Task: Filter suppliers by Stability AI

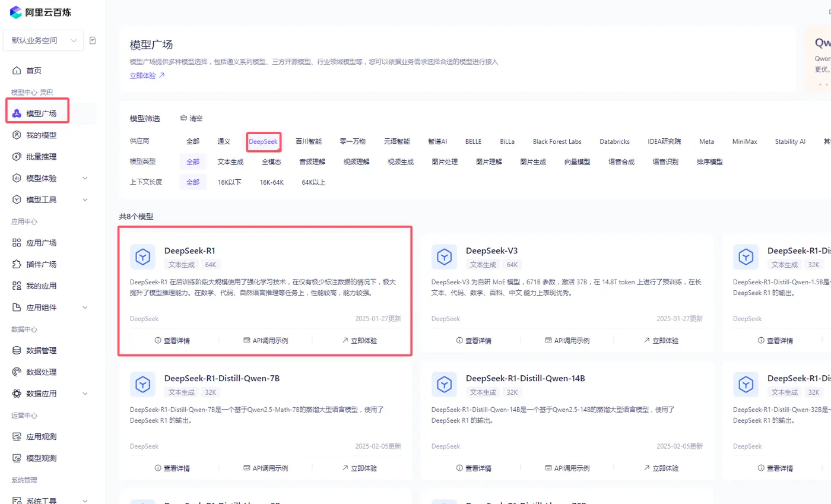Action: (x=790, y=141)
